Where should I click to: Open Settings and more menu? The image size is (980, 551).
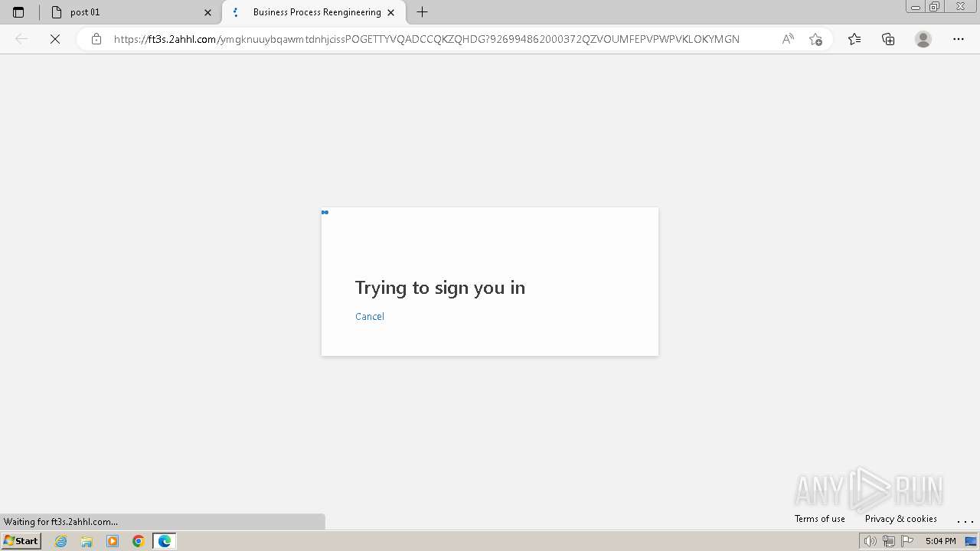[x=959, y=39]
